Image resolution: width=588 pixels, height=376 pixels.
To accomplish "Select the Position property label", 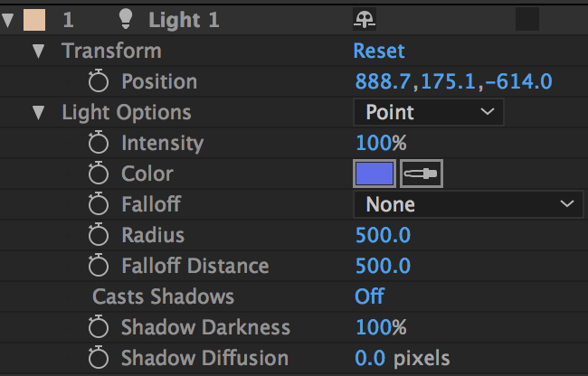I will (x=159, y=81).
